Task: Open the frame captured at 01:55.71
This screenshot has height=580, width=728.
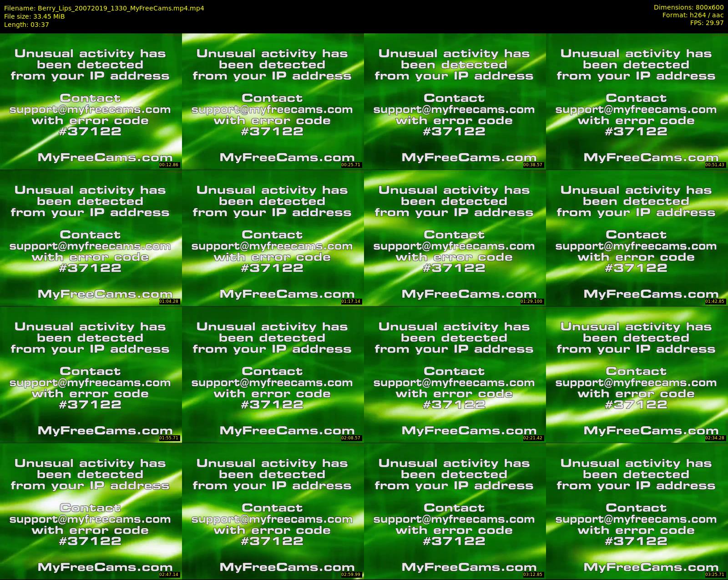Action: click(x=91, y=374)
